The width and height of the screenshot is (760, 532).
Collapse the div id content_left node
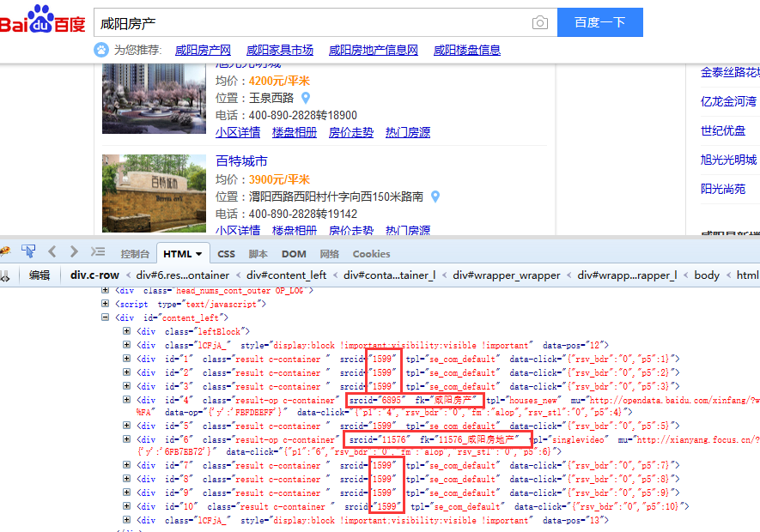point(106,317)
